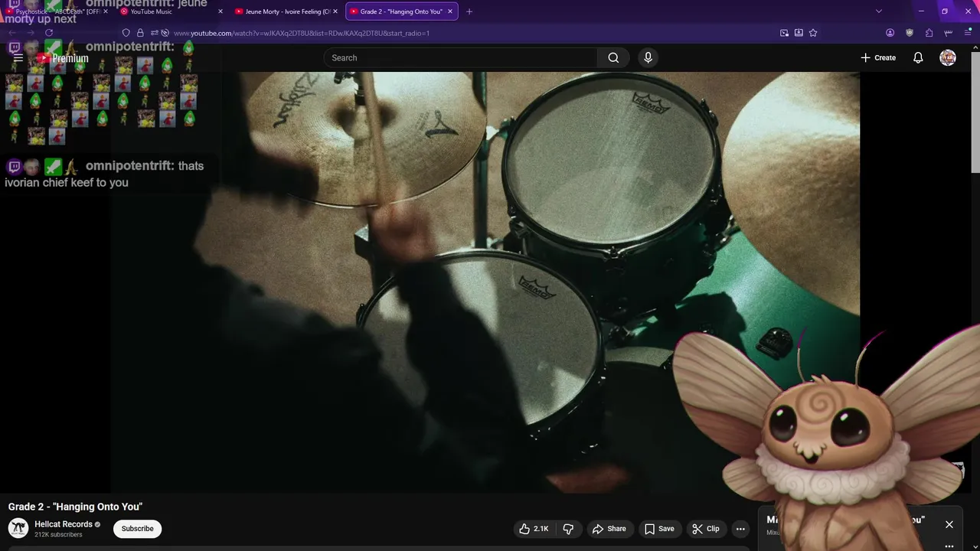The height and width of the screenshot is (551, 980).
Task: Reload the page with refresh button
Action: [49, 33]
